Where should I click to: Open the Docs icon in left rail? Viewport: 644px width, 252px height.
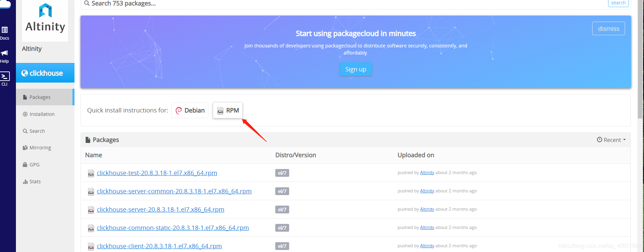[5, 30]
